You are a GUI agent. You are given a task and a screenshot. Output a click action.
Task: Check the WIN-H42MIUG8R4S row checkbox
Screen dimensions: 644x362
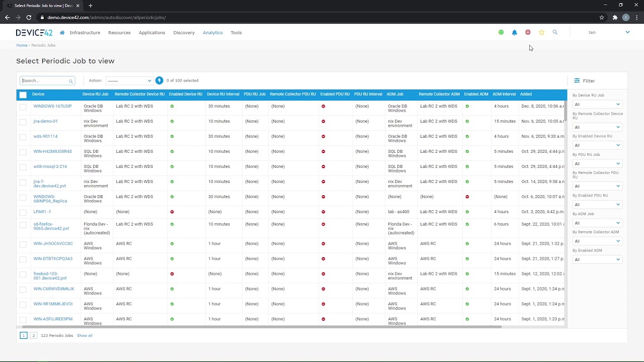coord(23,152)
